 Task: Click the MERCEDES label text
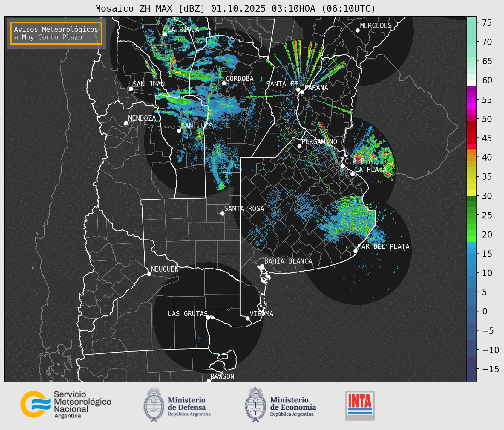pyautogui.click(x=376, y=26)
